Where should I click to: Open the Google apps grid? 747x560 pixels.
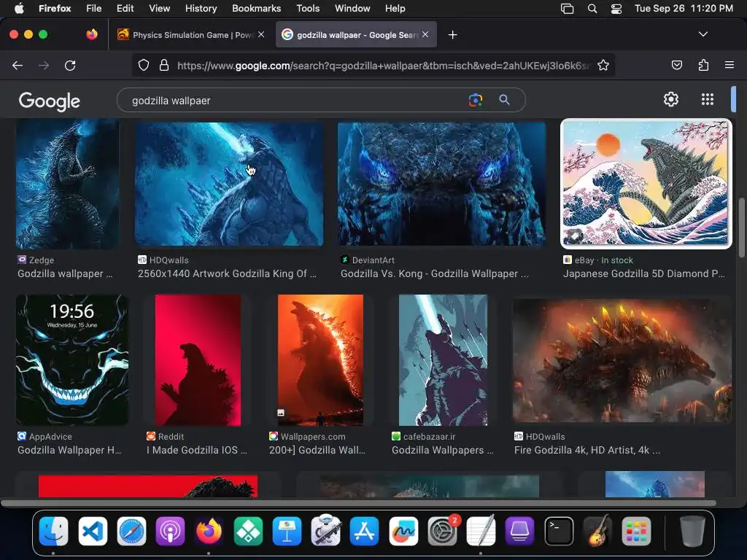pyautogui.click(x=708, y=99)
